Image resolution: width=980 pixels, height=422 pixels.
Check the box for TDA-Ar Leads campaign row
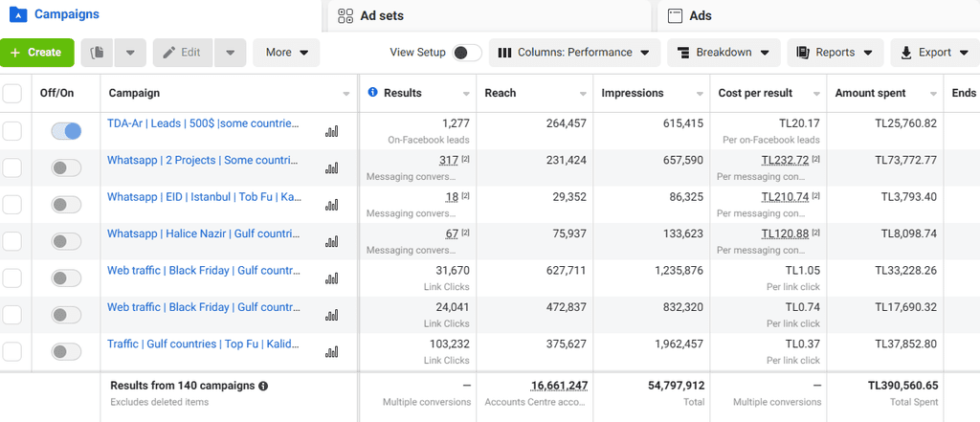coord(11,131)
